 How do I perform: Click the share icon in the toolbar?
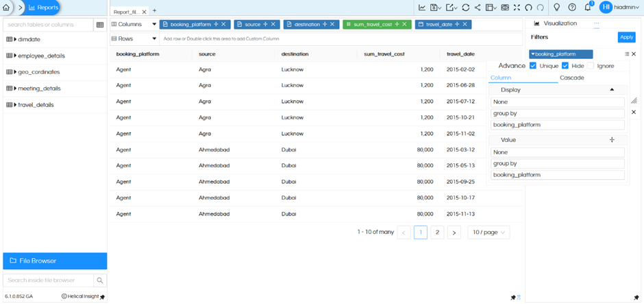coord(478,8)
